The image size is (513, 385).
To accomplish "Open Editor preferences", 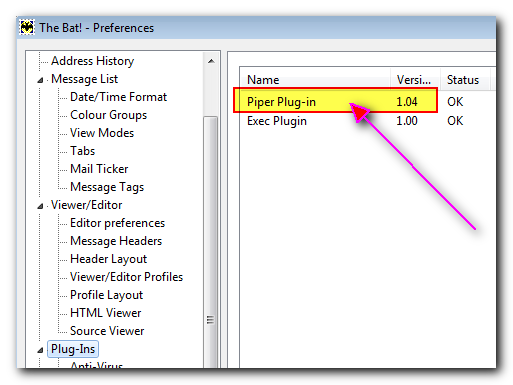I will pyautogui.click(x=117, y=223).
